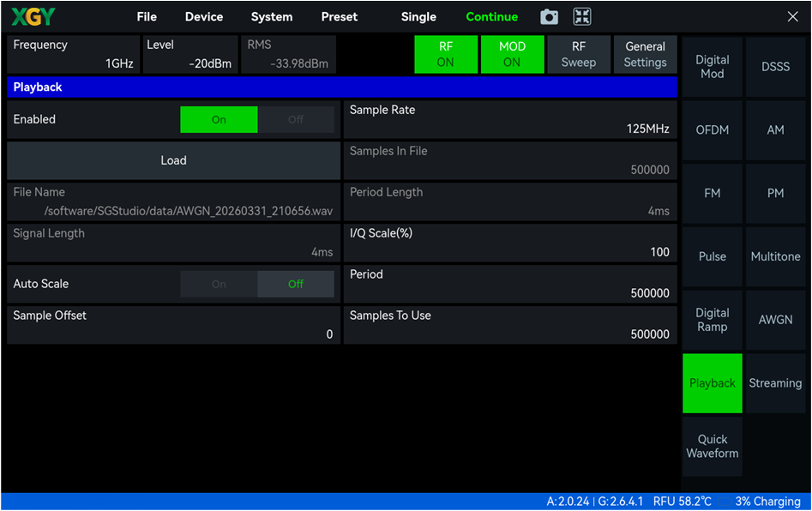Select Single trigger mode
This screenshot has height=511, width=812.
tap(418, 16)
